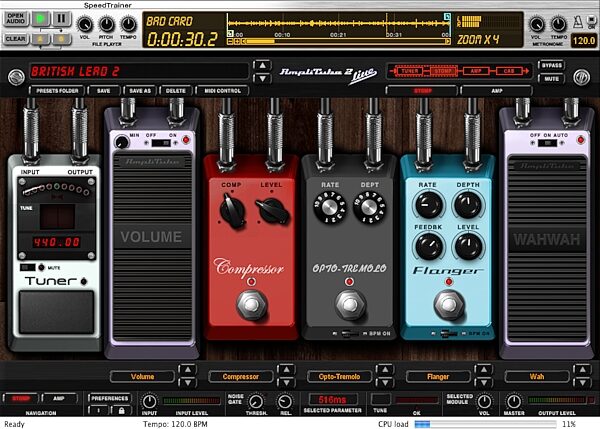Click the waveform zoom-in plus button
Screen dimensions: 600x429
237,41
